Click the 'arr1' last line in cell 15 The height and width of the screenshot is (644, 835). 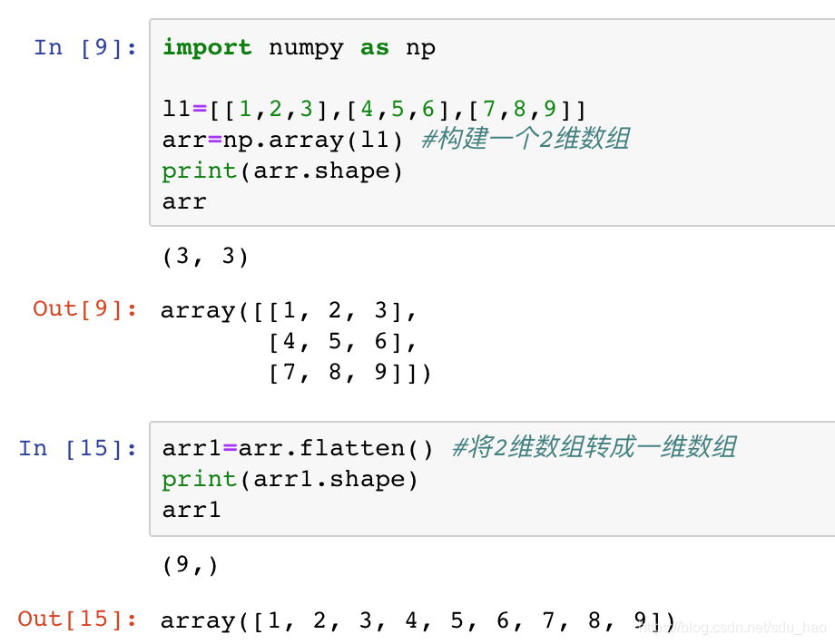coord(192,511)
